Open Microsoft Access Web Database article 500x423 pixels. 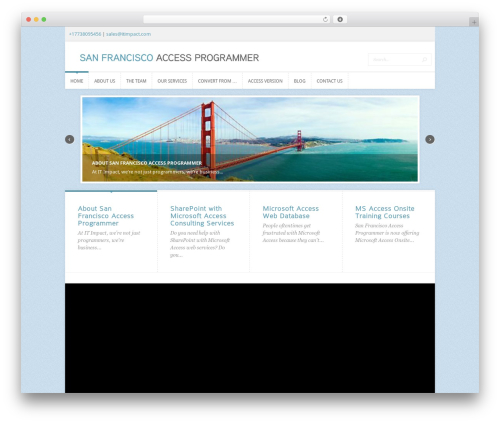coord(291,212)
